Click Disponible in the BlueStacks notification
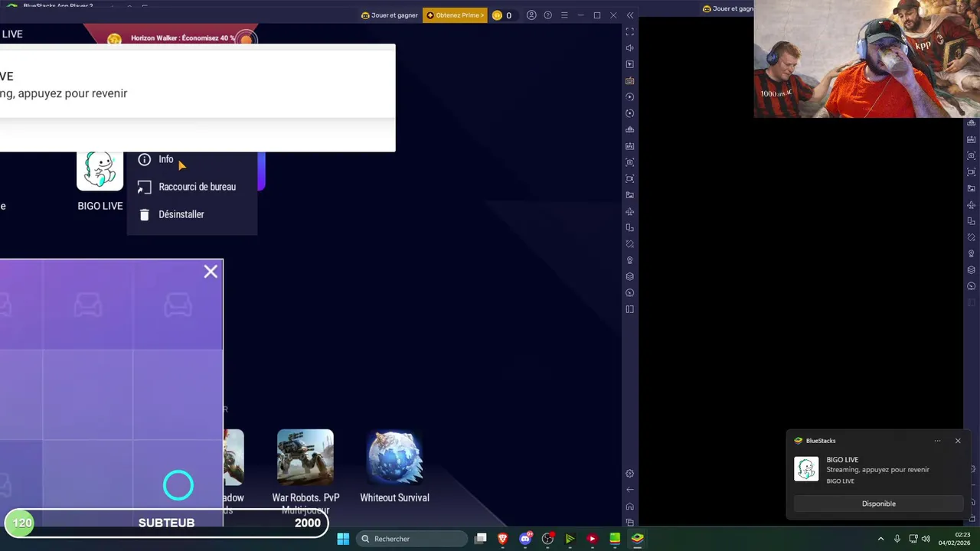Screen dimensions: 980x551 tap(878, 504)
